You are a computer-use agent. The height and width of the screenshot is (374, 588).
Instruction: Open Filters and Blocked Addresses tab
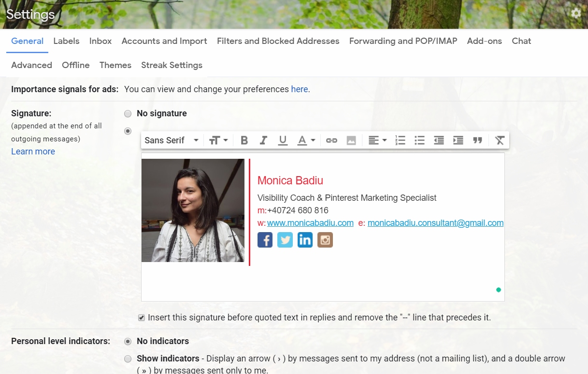coord(278,41)
